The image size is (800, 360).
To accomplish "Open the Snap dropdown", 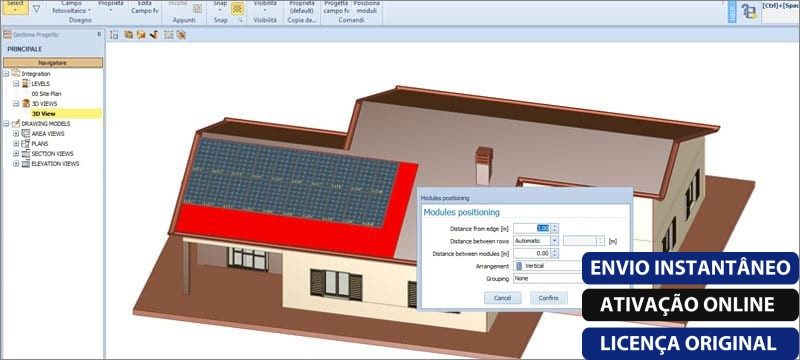I will point(220,6).
